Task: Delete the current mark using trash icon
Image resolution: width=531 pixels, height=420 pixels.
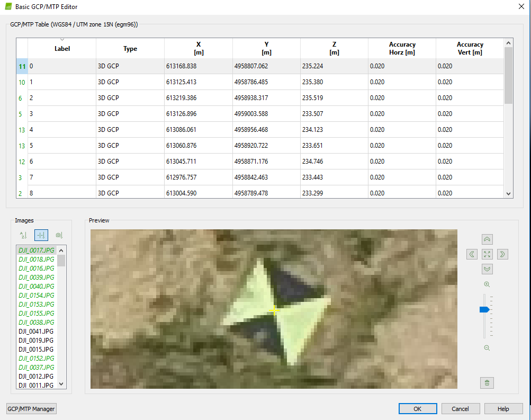Action: click(487, 382)
